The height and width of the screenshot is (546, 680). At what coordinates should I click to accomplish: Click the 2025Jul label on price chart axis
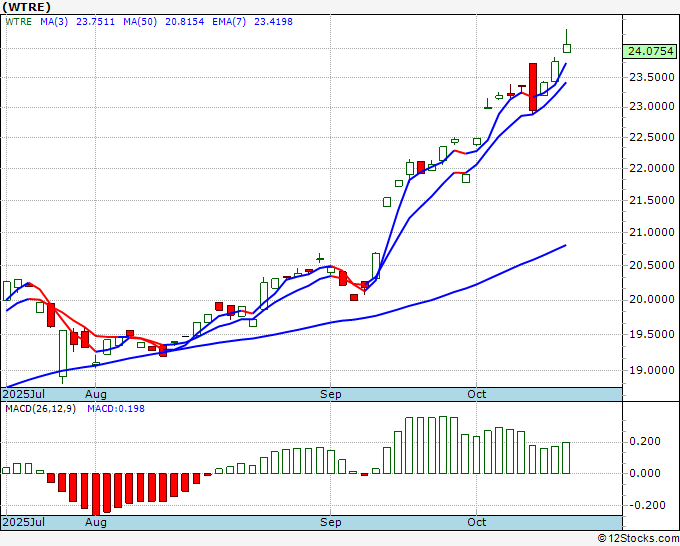[x=23, y=394]
